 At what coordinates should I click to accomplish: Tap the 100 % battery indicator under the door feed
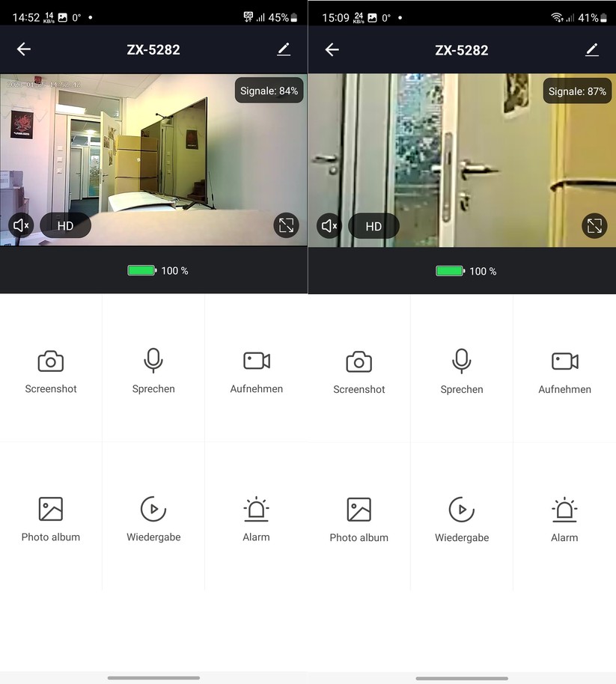tap(466, 271)
